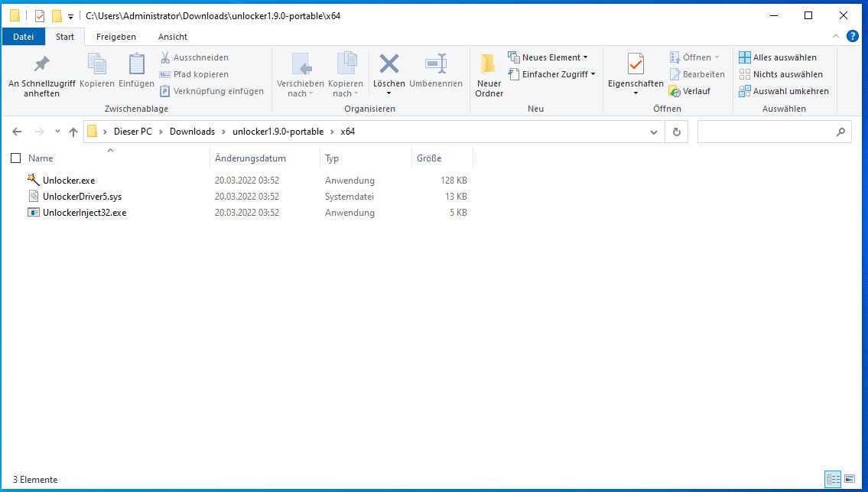The width and height of the screenshot is (868, 492).
Task: Expand the Löschen dropdown arrow
Action: [388, 93]
